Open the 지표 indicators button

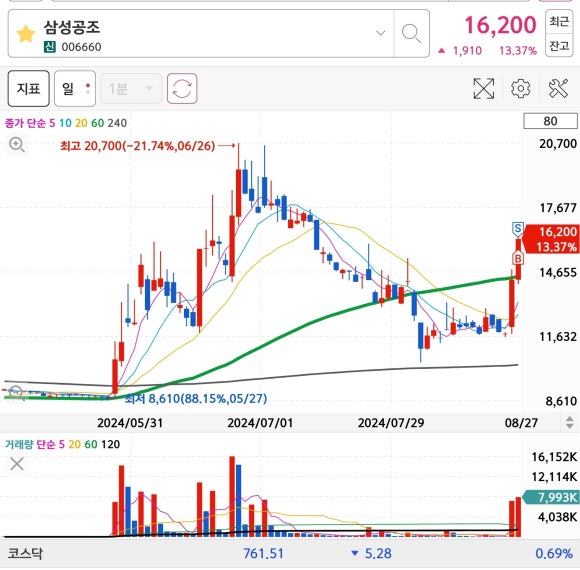(x=28, y=89)
